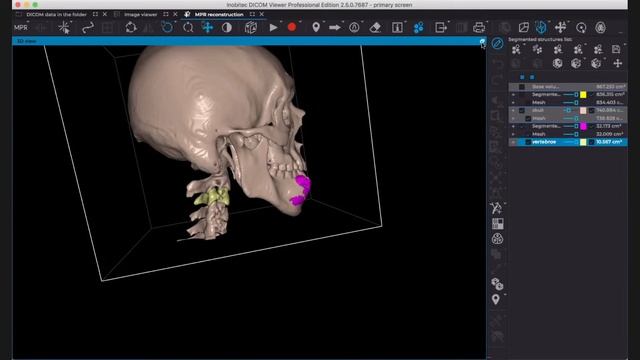Viewport: 640px width, 360px height.
Task: Click the first polyhedron mesh icon
Action: pyautogui.click(x=557, y=63)
